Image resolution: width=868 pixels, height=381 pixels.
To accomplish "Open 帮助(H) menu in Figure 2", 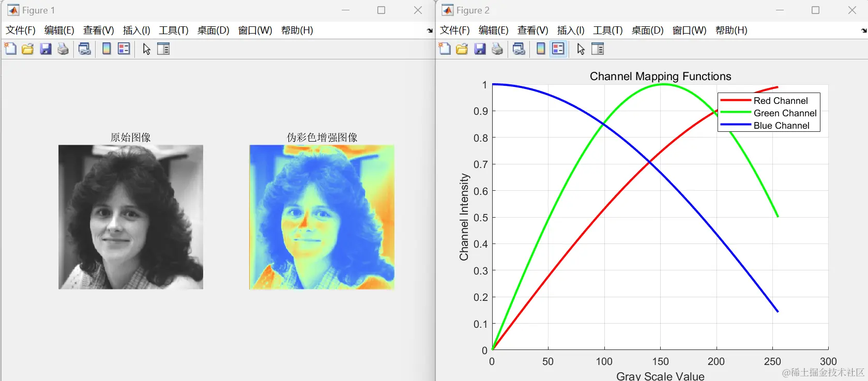I will click(x=732, y=31).
